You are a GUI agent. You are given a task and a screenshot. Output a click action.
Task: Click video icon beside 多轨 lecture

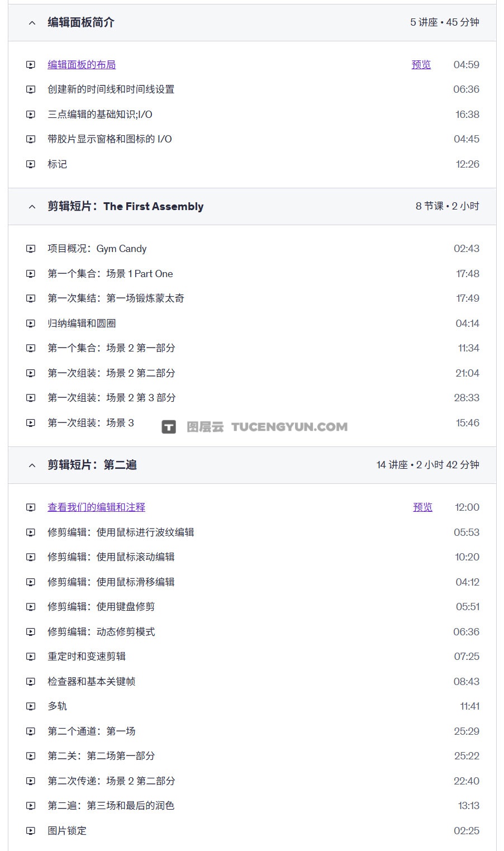[x=31, y=706]
